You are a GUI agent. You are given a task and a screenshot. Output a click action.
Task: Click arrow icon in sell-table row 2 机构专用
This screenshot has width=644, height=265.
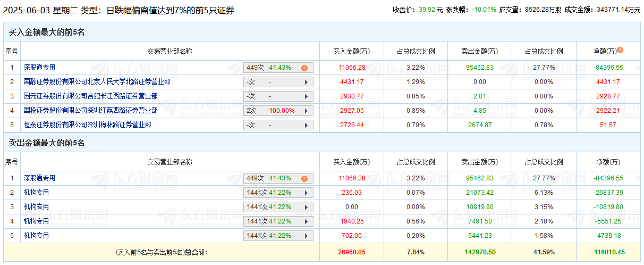pos(306,193)
